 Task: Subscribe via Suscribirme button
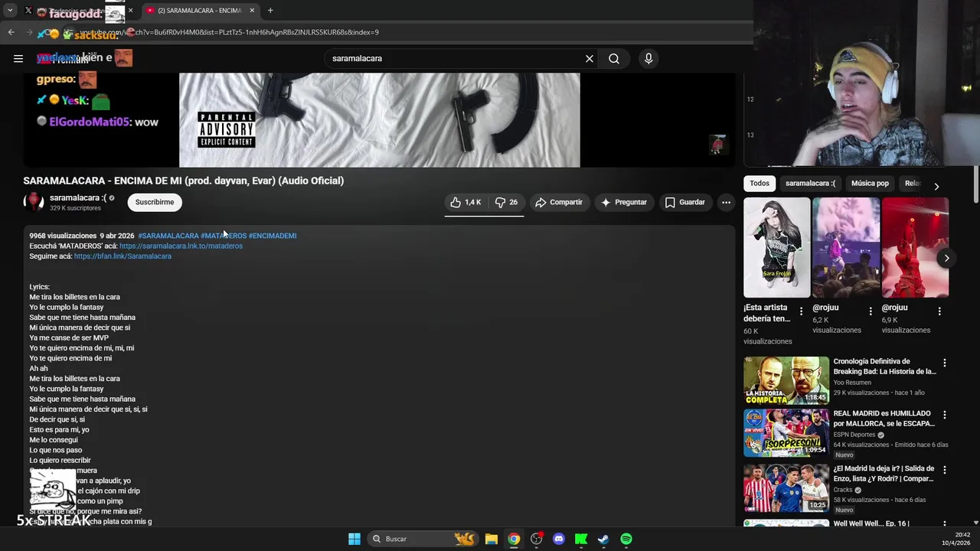pos(155,202)
